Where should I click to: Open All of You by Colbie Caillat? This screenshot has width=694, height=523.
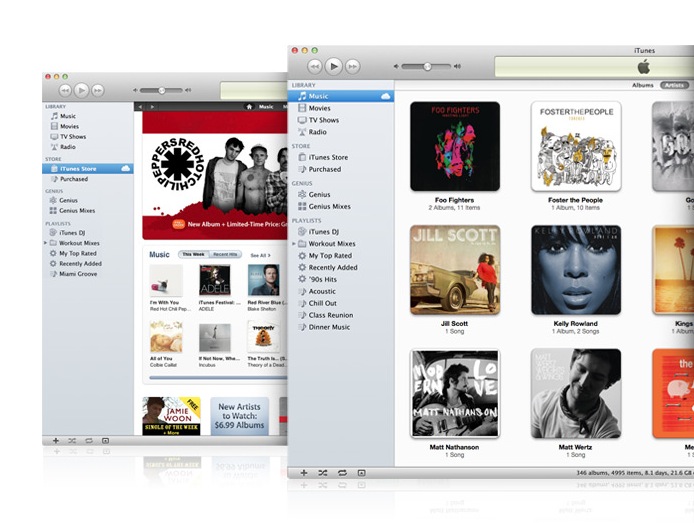(x=166, y=337)
